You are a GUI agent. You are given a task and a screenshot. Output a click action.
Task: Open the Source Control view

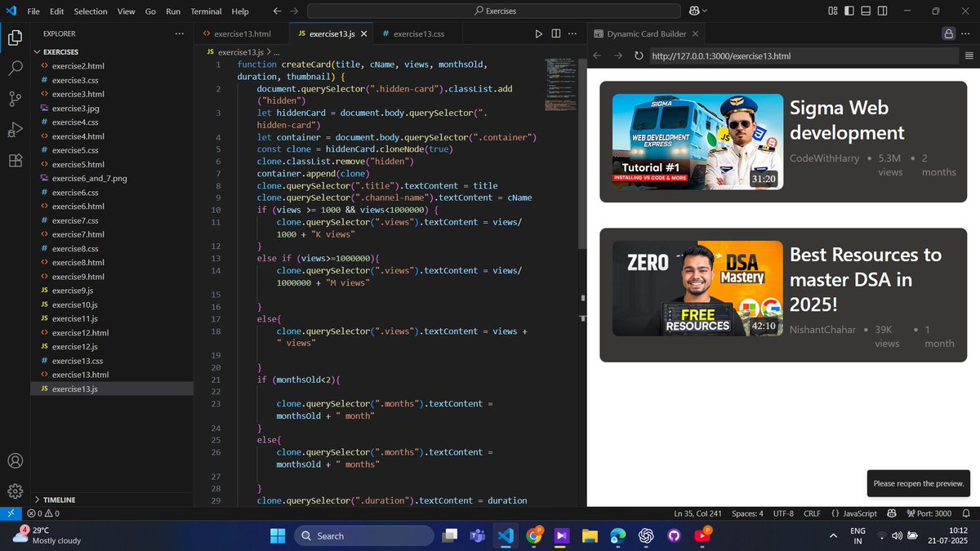coord(15,99)
